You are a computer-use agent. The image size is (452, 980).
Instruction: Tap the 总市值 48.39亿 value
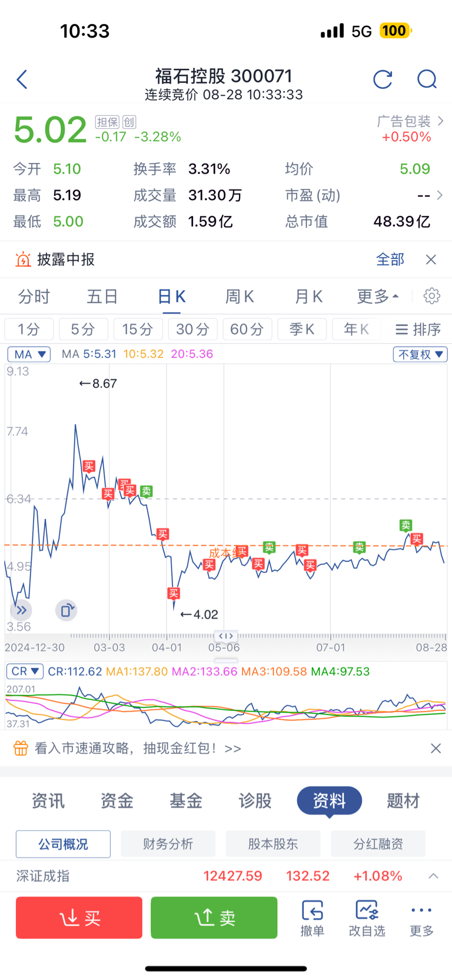point(402,221)
